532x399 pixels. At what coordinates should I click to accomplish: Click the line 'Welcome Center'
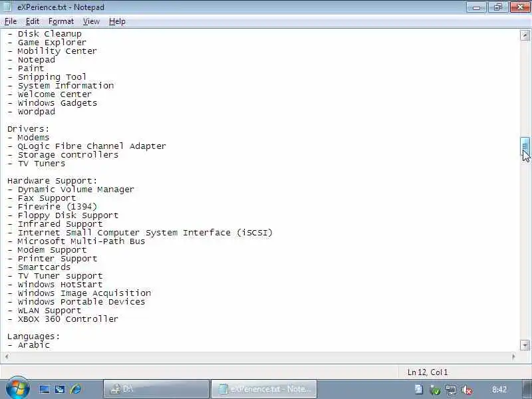click(49, 94)
